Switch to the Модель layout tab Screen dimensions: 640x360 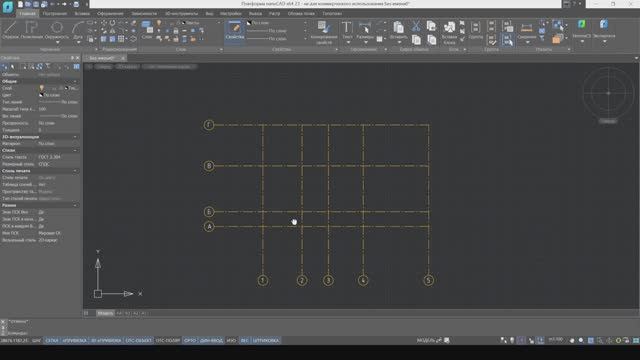click(x=105, y=313)
